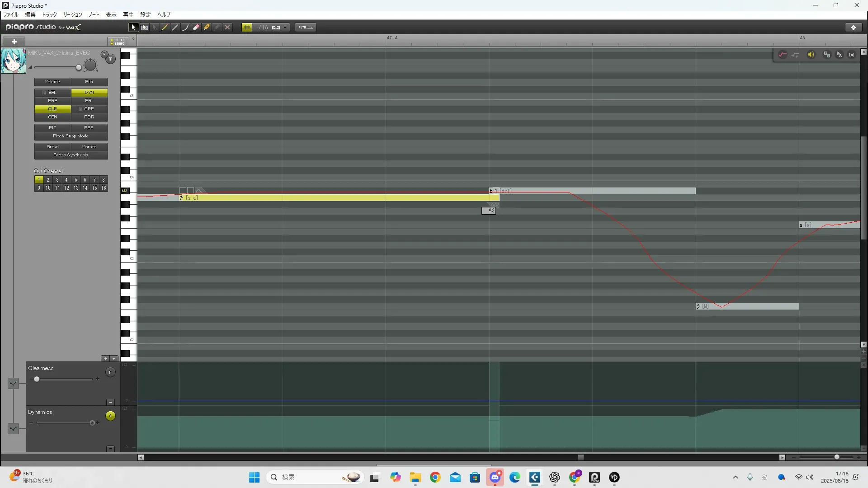The height and width of the screenshot is (488, 868).
Task: Click the lyrics あA display icon
Action: click(839, 55)
